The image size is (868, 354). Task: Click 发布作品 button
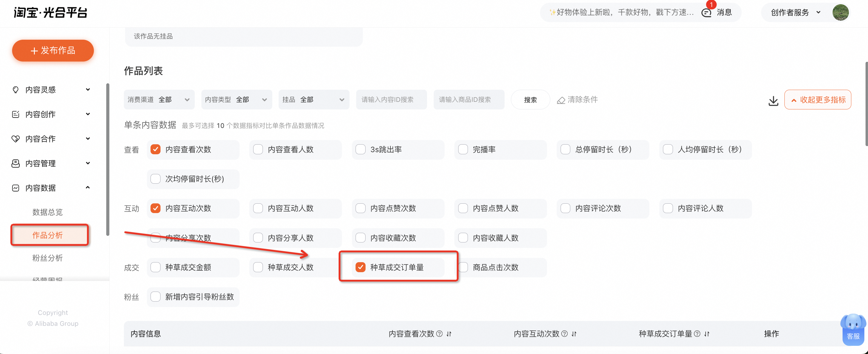[x=53, y=51]
